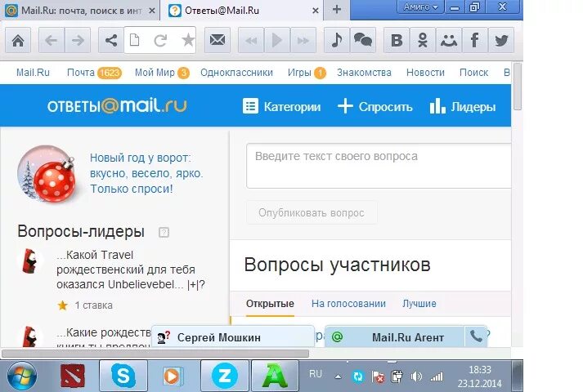Click the share icon in toolbar
The width and height of the screenshot is (583, 392).
click(111, 40)
